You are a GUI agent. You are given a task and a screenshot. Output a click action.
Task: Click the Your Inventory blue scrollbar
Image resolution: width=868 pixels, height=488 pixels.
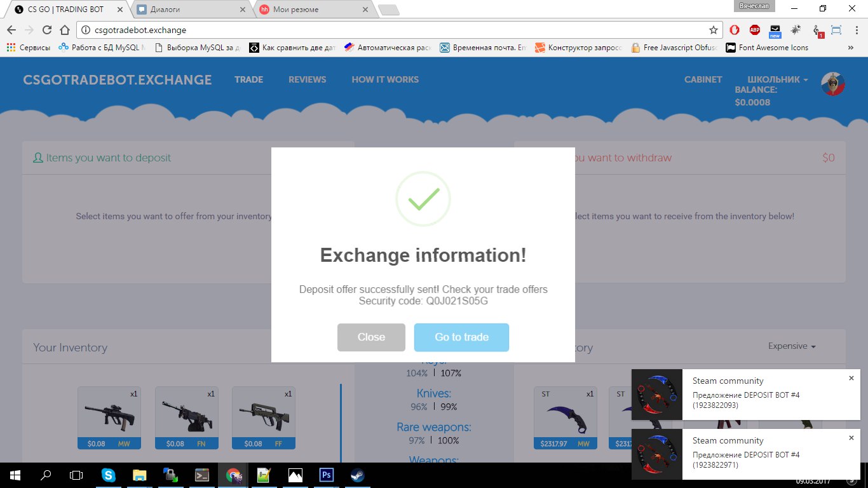(341, 423)
